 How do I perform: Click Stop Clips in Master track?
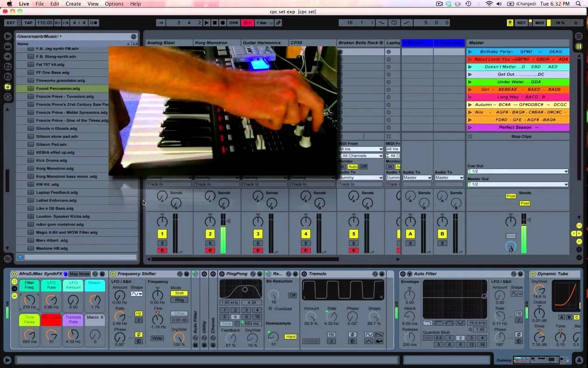[521, 136]
